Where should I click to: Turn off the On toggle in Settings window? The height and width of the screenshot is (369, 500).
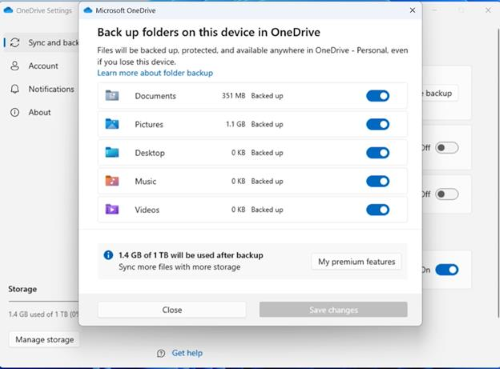447,270
